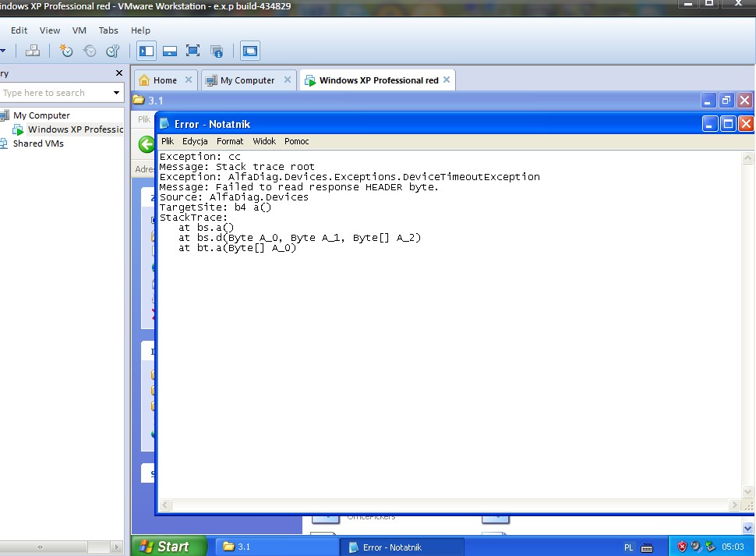The width and height of the screenshot is (756, 556).
Task: Open the Plik menu in Notatnik
Action: point(168,141)
